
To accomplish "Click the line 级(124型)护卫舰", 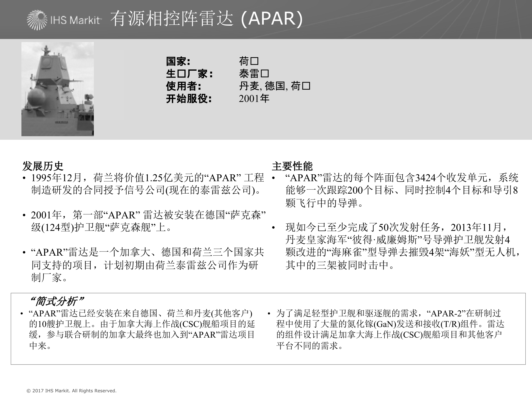I will click(102, 228).
